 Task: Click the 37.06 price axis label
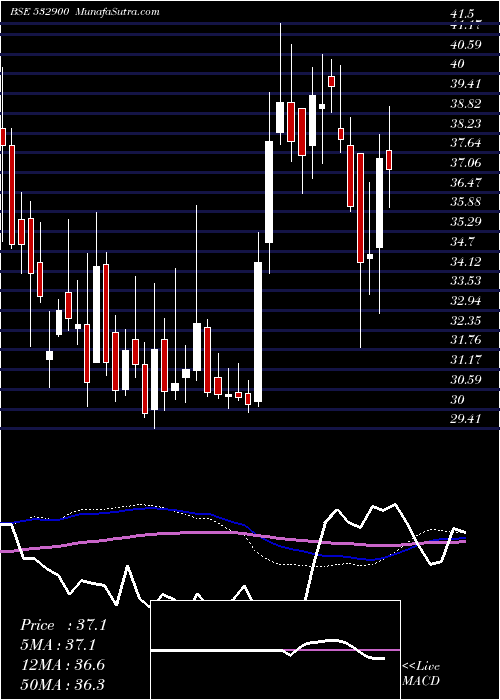coord(466,162)
